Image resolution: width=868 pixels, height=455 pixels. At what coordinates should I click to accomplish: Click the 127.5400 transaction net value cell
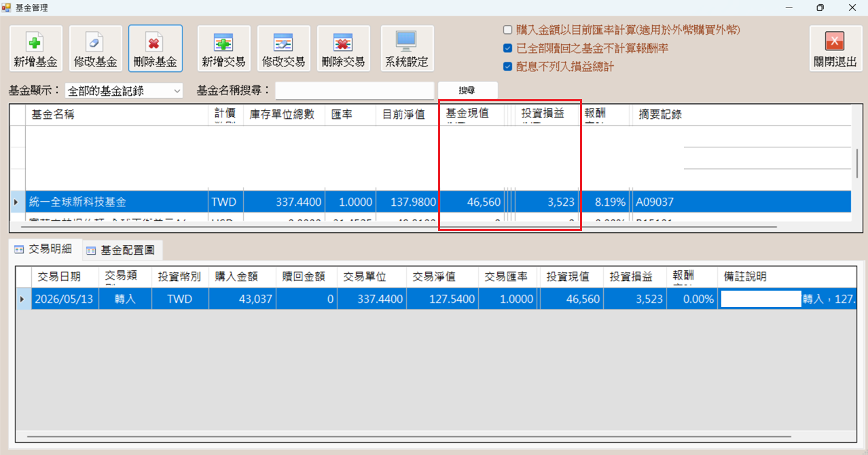(x=442, y=299)
